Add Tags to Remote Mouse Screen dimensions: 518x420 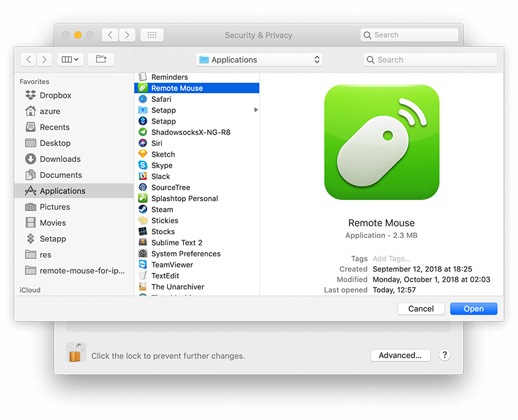tap(392, 259)
